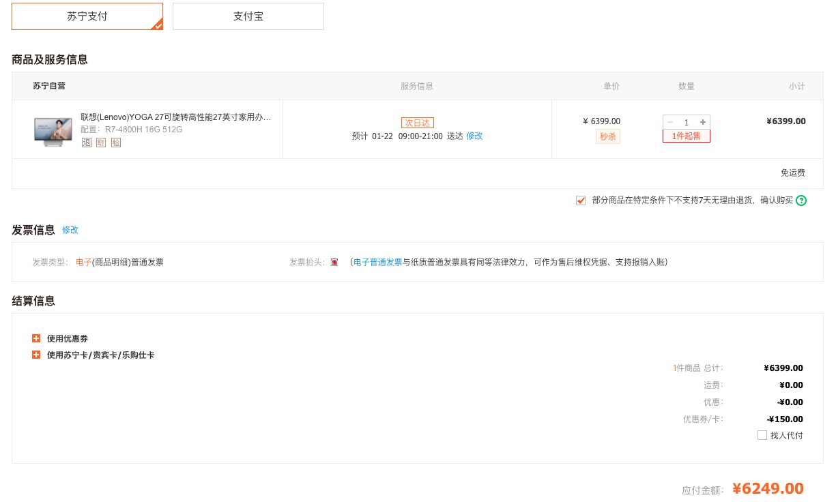Viewport: 836px width, 504px height.
Task: Click the 检 inspection service badge icon
Action: (116, 143)
